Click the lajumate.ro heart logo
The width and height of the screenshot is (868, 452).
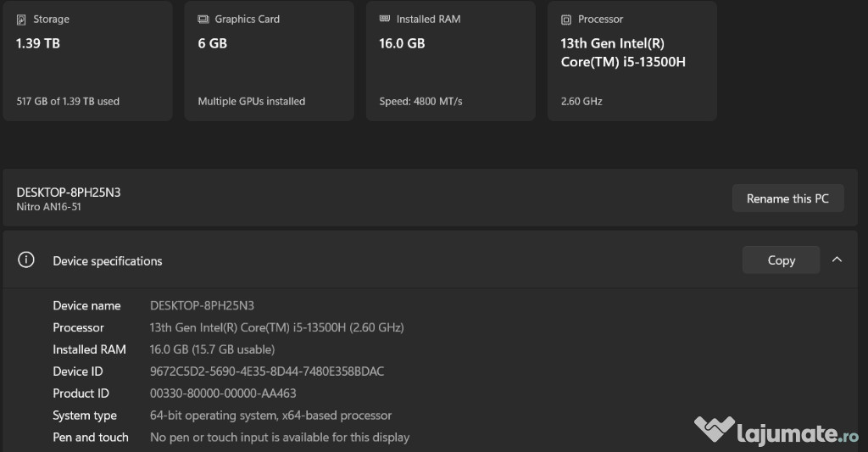(x=715, y=429)
